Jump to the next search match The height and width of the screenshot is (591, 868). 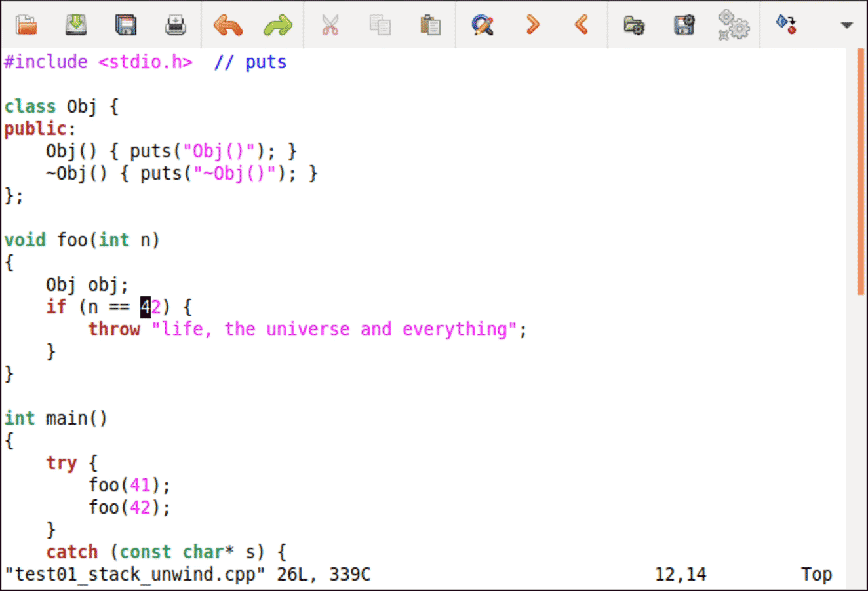pos(532,25)
